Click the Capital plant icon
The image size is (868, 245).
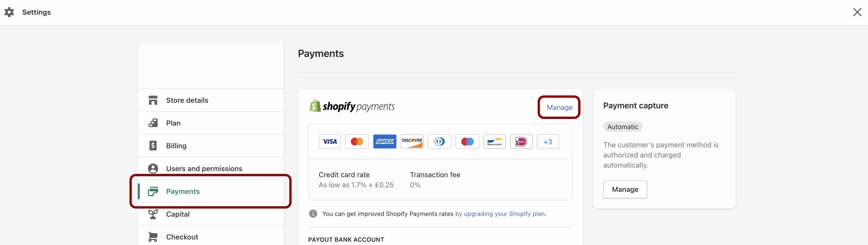[153, 214]
